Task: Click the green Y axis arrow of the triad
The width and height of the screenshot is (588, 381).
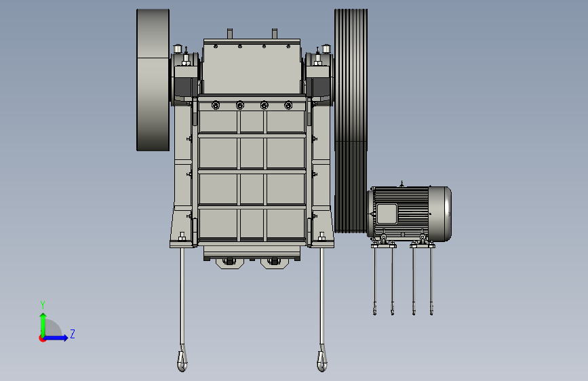Action: pos(43,324)
